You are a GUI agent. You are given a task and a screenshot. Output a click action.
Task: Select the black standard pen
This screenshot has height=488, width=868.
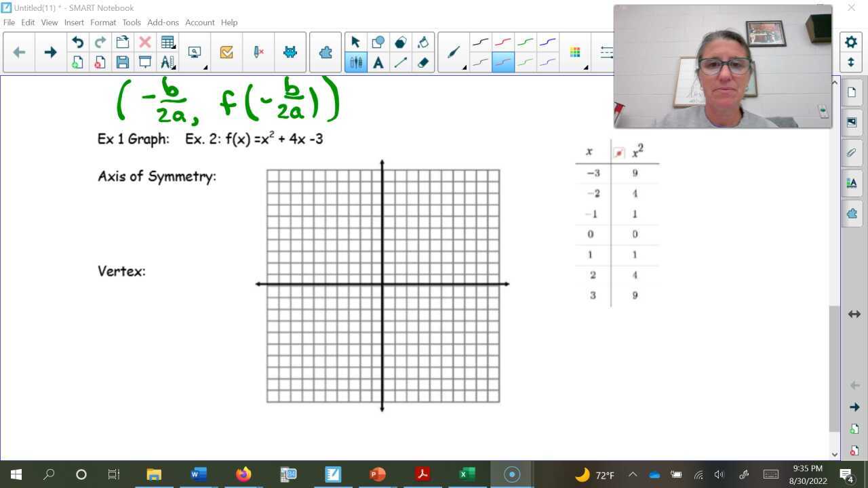(479, 41)
